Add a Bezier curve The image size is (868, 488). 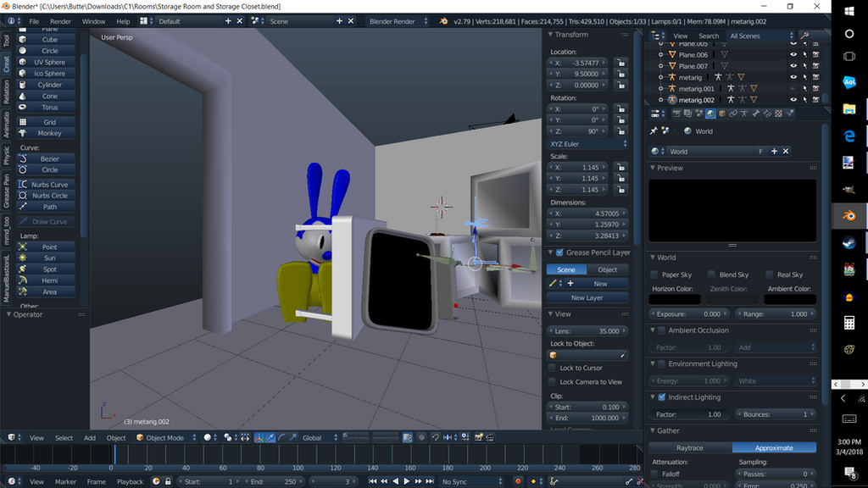46,158
